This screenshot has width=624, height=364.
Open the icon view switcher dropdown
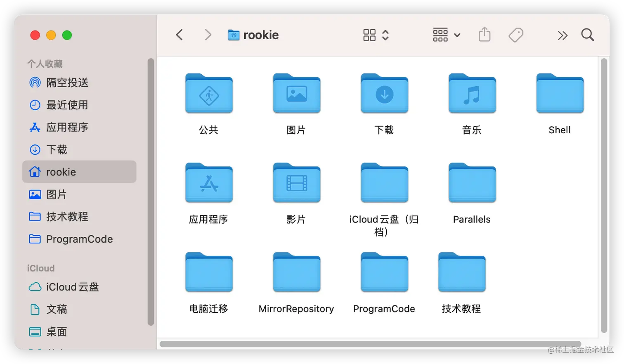[x=376, y=35]
